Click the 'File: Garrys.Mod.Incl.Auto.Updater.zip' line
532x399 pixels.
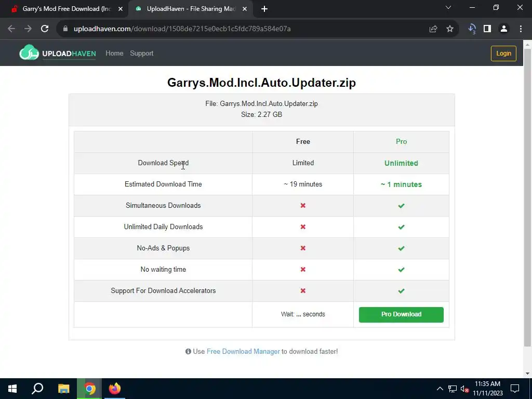coord(262,104)
